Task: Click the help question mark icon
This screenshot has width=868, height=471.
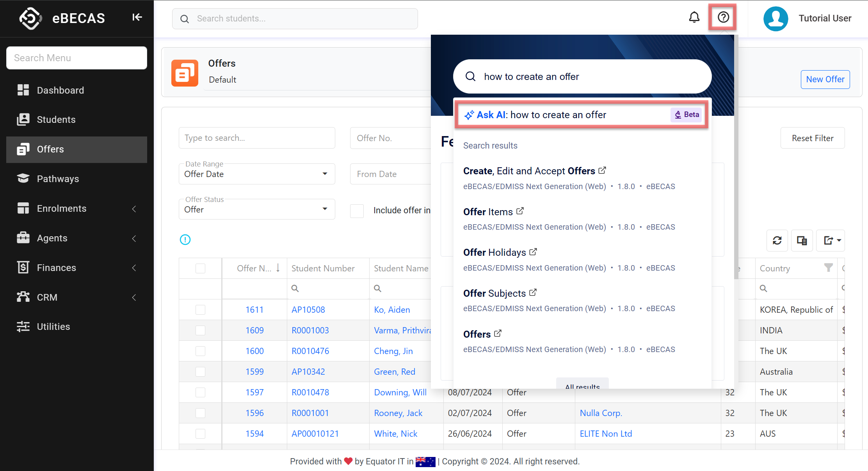Action: (x=723, y=18)
